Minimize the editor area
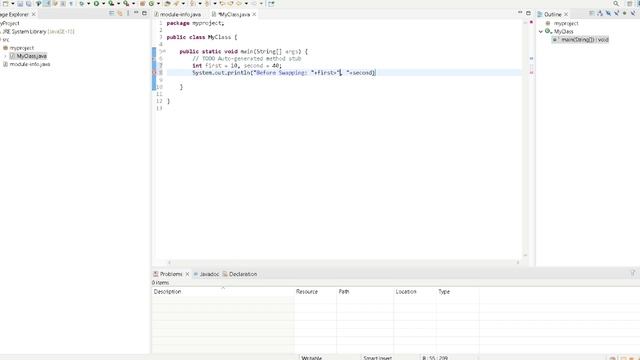 tap(520, 13)
